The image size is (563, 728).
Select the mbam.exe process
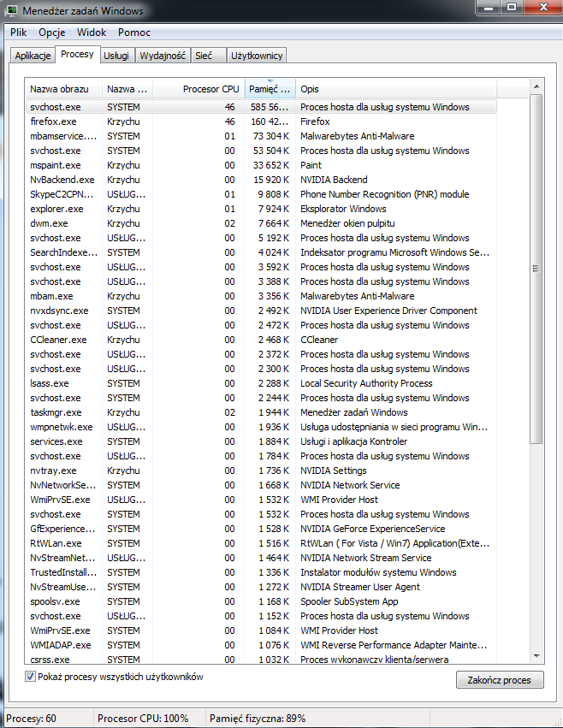(x=261, y=296)
